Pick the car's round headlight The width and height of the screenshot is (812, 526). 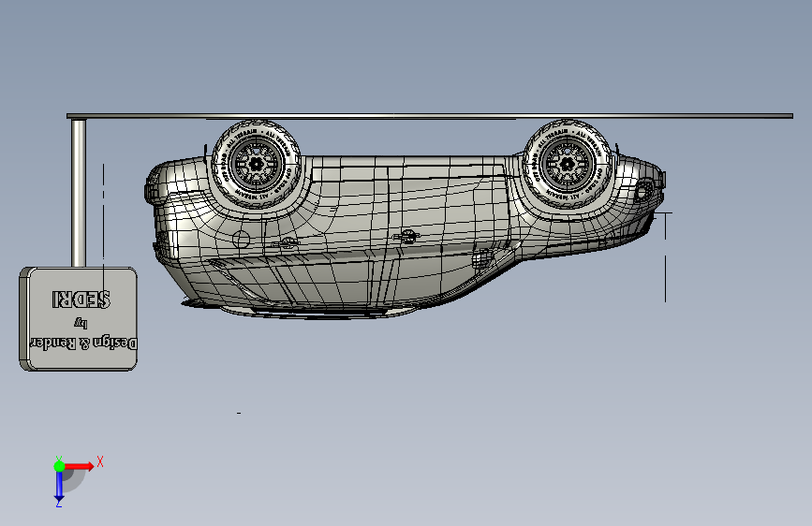pyautogui.click(x=643, y=190)
